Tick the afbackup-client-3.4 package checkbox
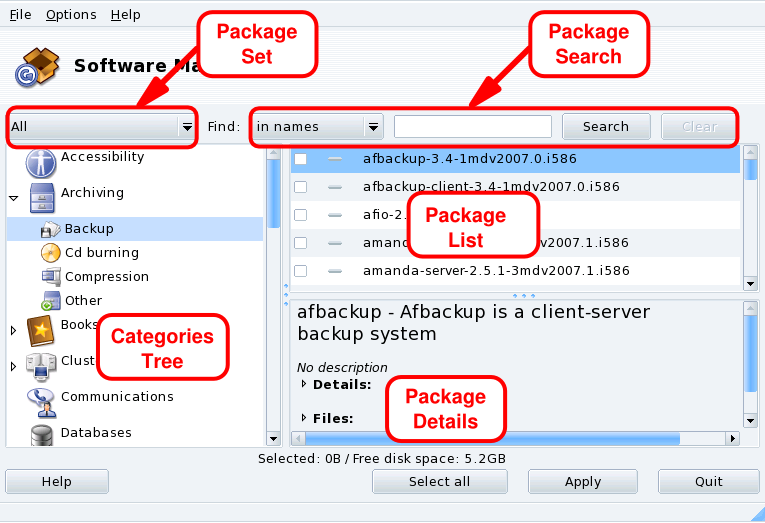This screenshot has height=523, width=765. click(x=300, y=187)
